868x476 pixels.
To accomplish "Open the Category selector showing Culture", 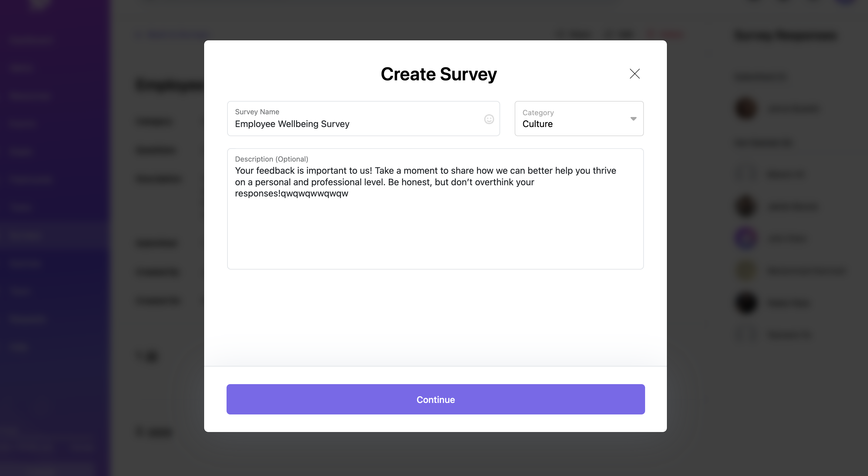I will [x=579, y=119].
